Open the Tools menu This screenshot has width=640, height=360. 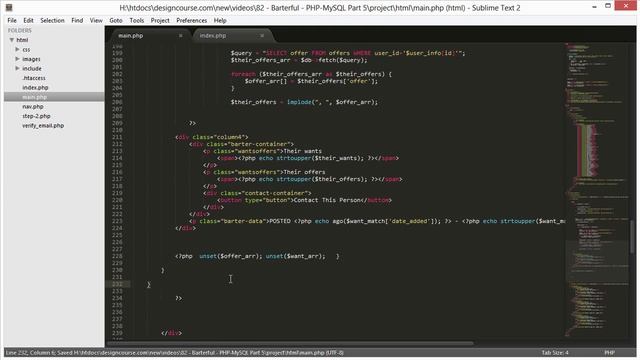pyautogui.click(x=137, y=20)
